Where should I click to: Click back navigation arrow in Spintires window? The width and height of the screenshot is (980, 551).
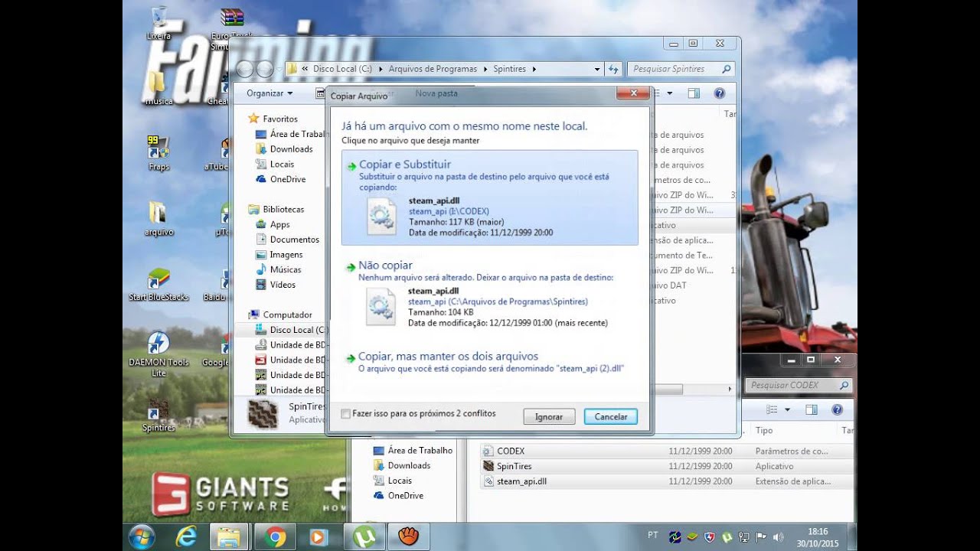(245, 70)
